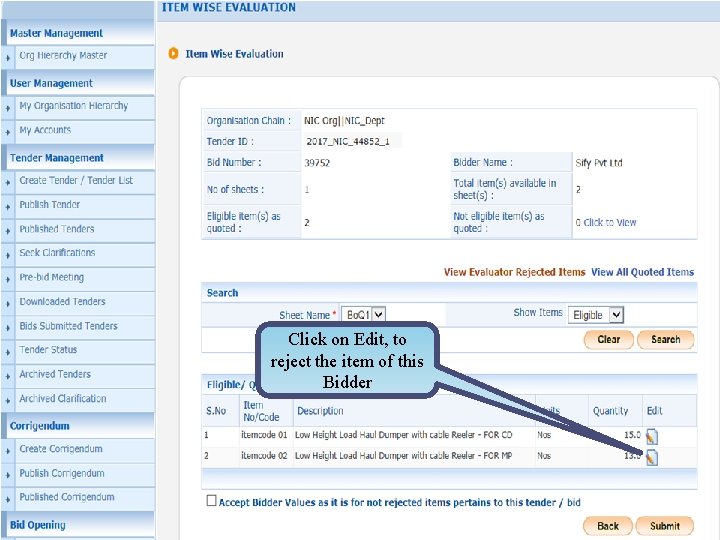Screen dimensions: 720x540
Task: Open View Evaluator Rejected Items link
Action: [514, 272]
